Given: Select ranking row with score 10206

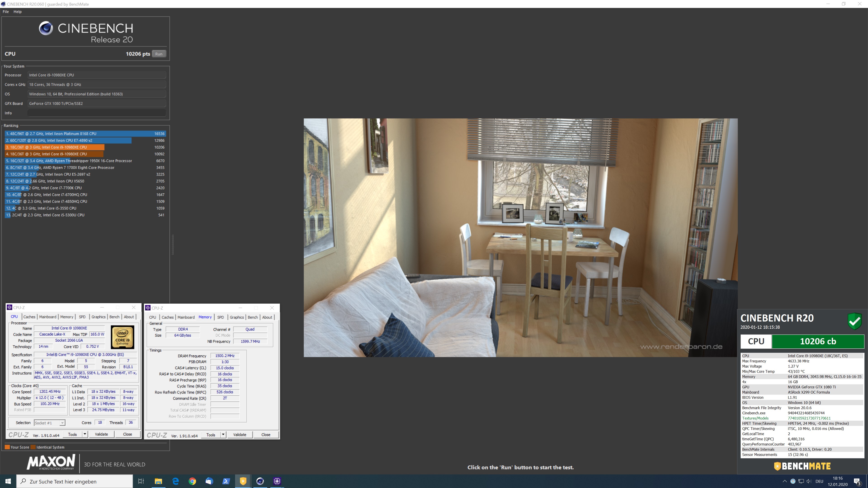Looking at the screenshot, I should tap(85, 147).
